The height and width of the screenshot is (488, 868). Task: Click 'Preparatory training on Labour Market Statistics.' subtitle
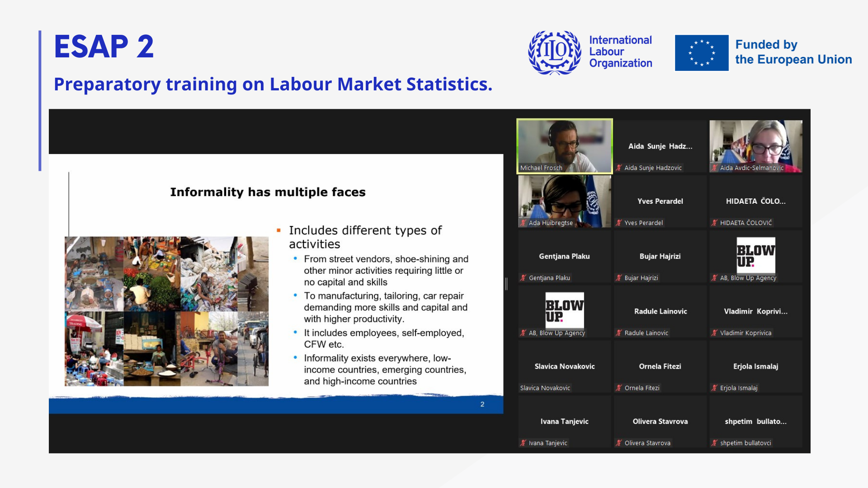point(273,84)
